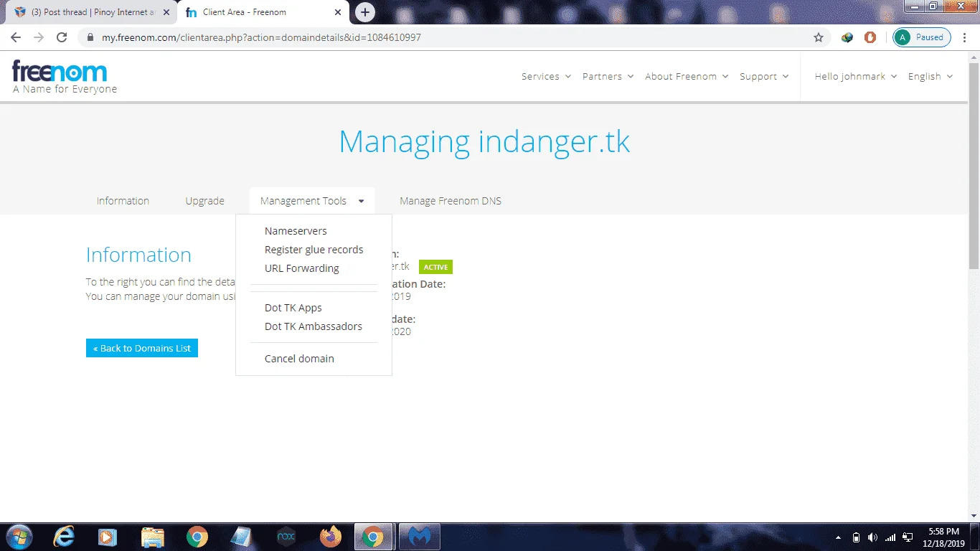Bookmark this page with the star icon
This screenshot has height=551, width=980.
coord(819,37)
